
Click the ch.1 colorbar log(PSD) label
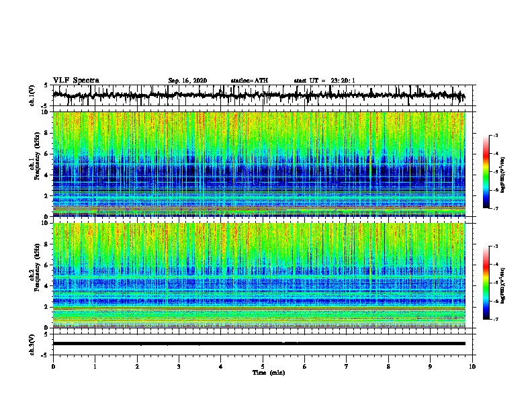tap(502, 175)
